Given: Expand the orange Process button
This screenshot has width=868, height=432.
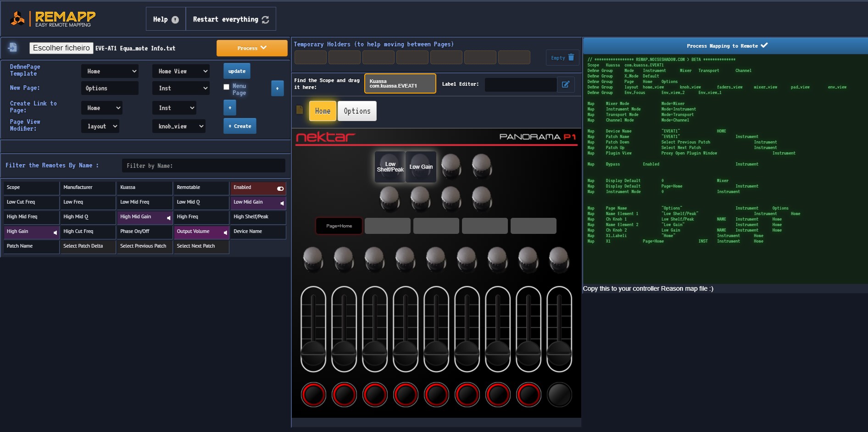Looking at the screenshot, I should [x=252, y=48].
